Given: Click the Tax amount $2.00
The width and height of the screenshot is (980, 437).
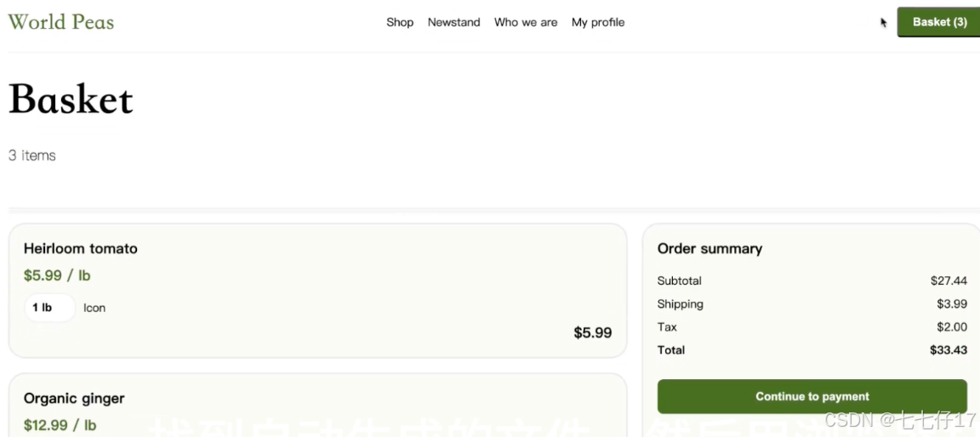Looking at the screenshot, I should click(951, 326).
